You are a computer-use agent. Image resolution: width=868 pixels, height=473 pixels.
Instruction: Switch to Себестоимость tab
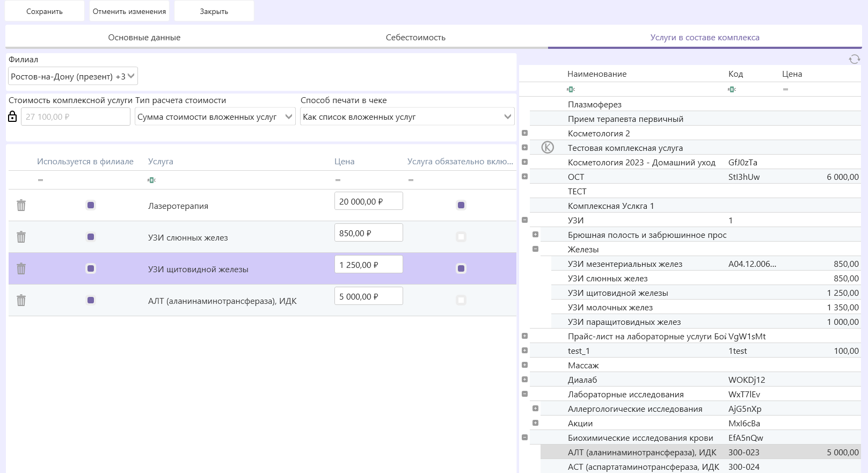coord(415,38)
